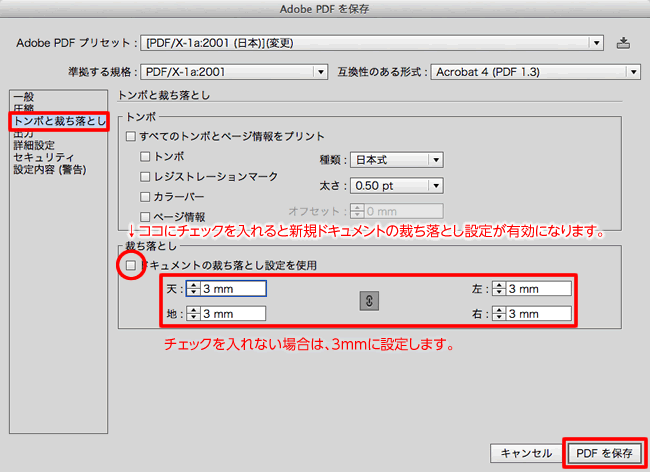
Task: Select トンボと裁ち落とし in the settings list
Action: (x=59, y=121)
